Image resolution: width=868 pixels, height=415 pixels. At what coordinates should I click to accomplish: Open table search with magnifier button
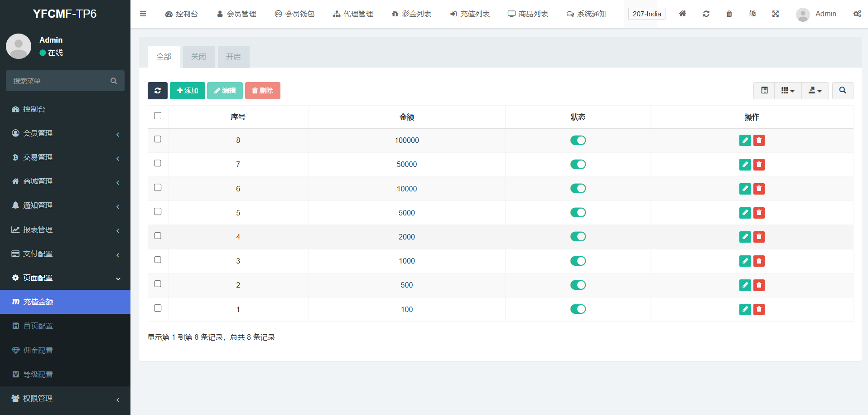click(842, 91)
